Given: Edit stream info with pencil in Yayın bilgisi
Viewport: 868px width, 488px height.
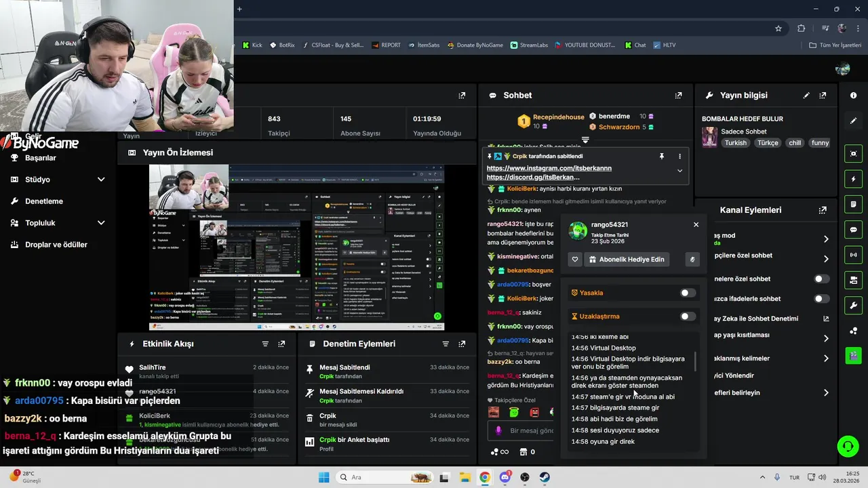Looking at the screenshot, I should pos(806,96).
